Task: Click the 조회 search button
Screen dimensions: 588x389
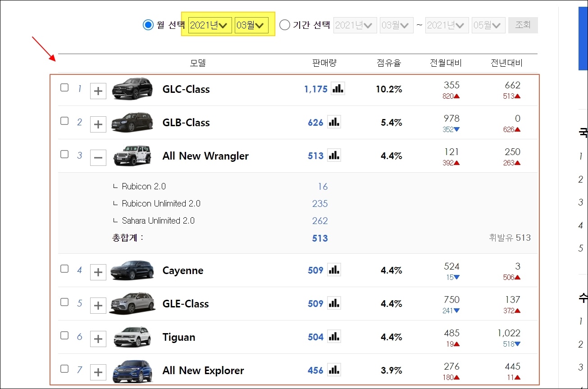Action: click(x=523, y=25)
